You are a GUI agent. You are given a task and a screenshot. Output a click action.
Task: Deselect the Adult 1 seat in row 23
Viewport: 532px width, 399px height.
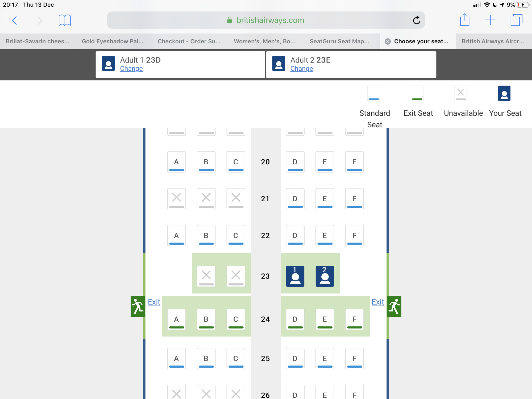pos(295,276)
